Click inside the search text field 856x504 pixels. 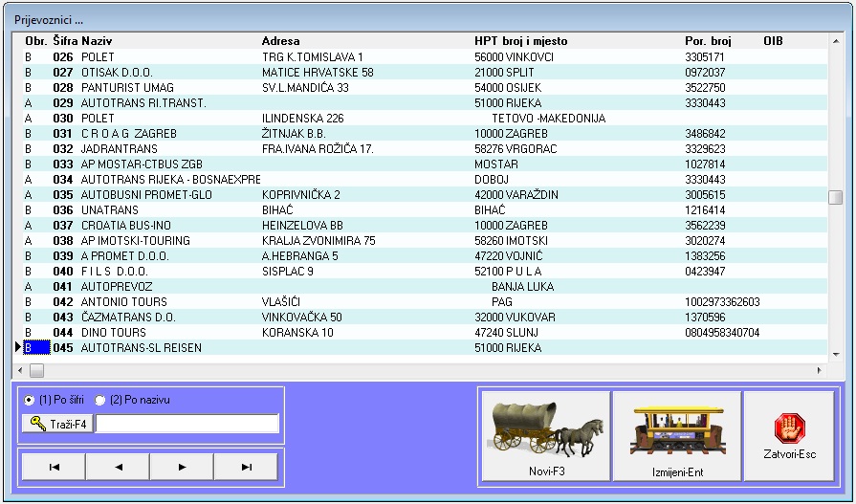[187, 424]
